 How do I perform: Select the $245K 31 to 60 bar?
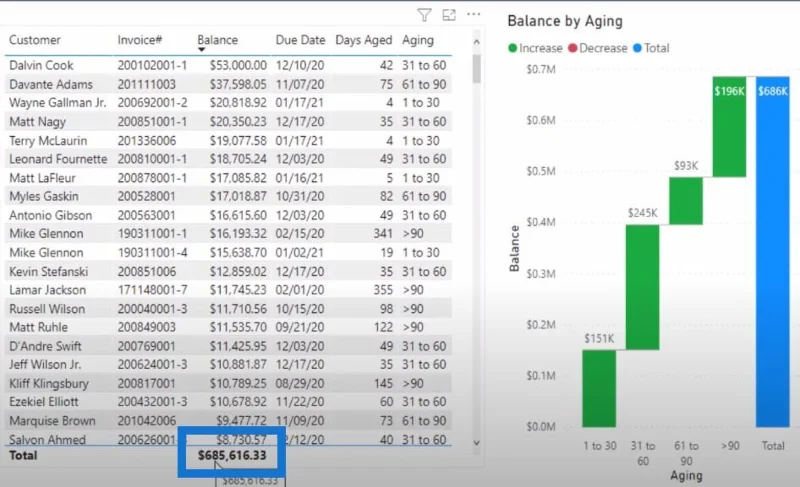click(x=642, y=287)
